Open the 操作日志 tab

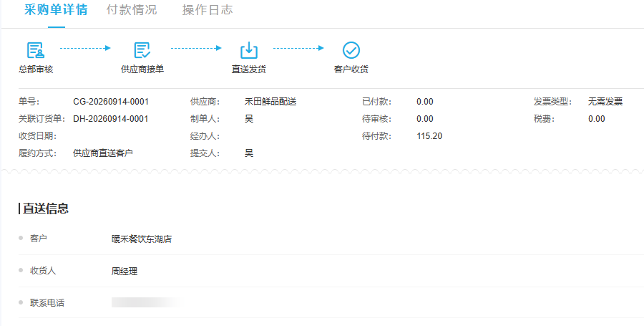pos(208,9)
